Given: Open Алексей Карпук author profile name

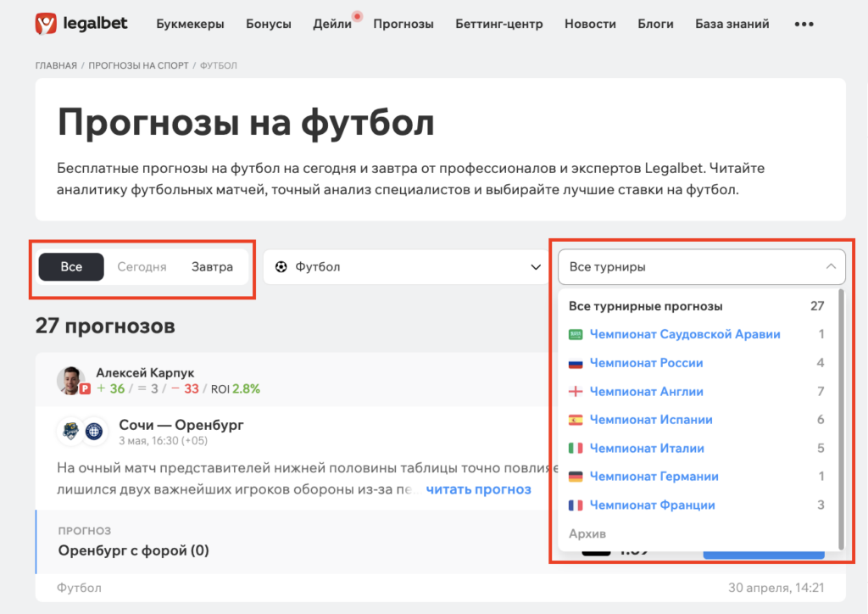Looking at the screenshot, I should (x=145, y=372).
